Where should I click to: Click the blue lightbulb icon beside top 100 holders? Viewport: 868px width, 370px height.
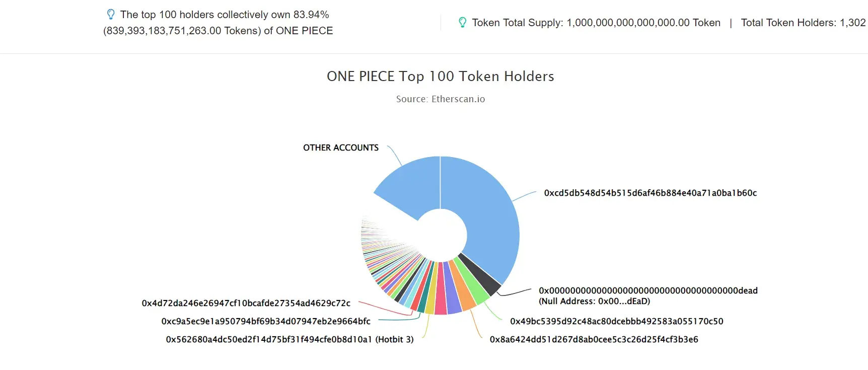(111, 14)
